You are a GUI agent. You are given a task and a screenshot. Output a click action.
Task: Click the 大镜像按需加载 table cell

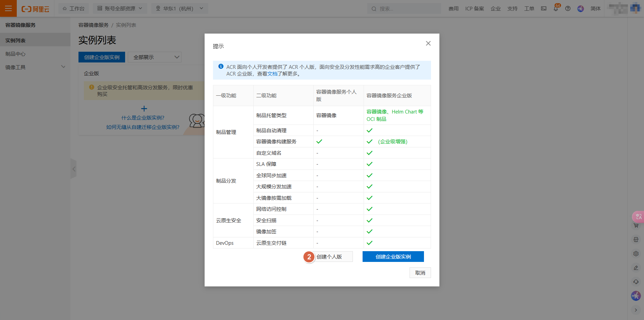[283, 198]
